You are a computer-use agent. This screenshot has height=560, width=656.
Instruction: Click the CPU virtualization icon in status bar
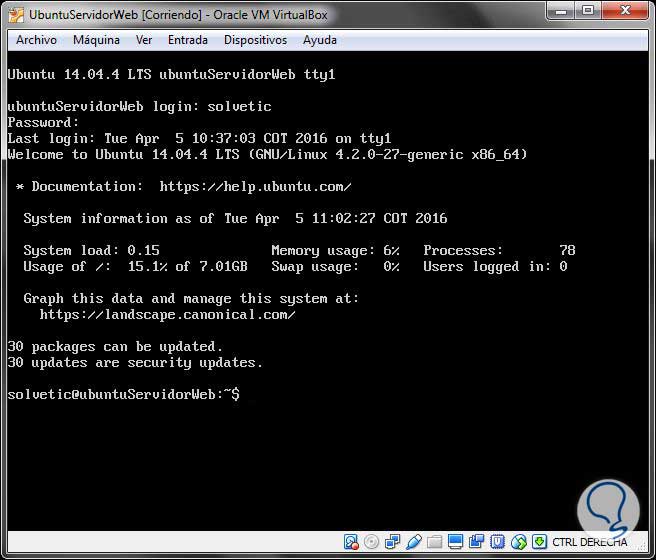(497, 542)
